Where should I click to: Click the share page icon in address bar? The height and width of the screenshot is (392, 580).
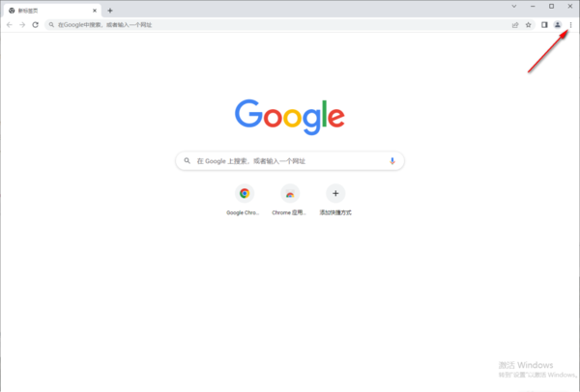pos(515,25)
